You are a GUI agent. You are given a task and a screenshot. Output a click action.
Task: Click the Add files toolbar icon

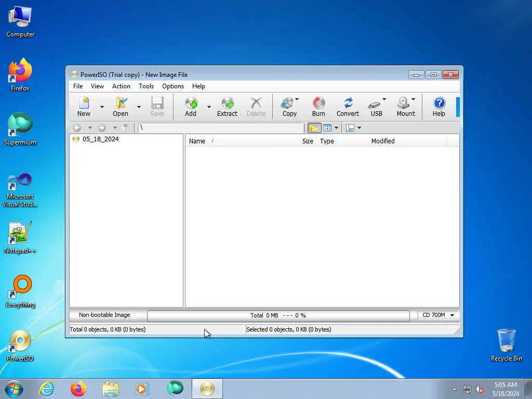coord(191,107)
